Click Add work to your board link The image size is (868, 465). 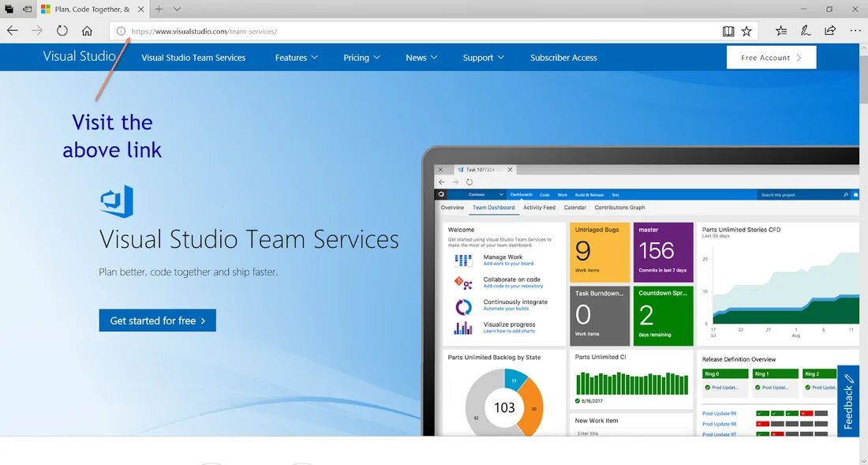click(x=508, y=264)
